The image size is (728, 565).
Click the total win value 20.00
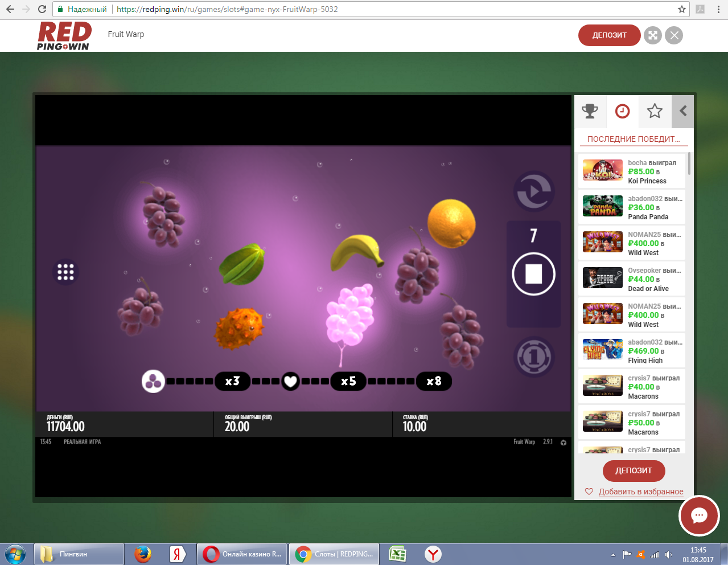[237, 427]
